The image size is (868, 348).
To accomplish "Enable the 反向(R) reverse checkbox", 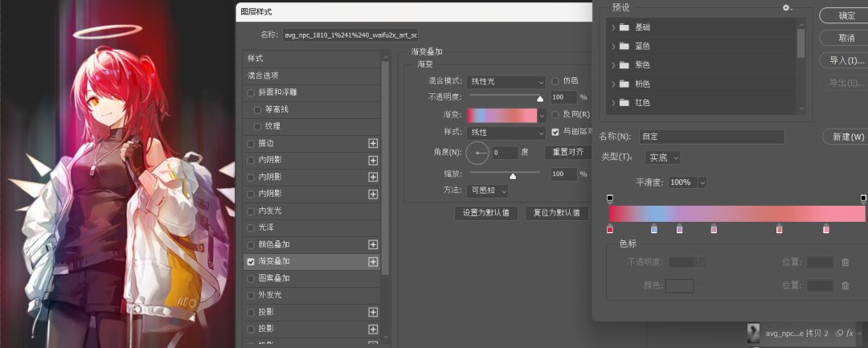I will [x=555, y=114].
